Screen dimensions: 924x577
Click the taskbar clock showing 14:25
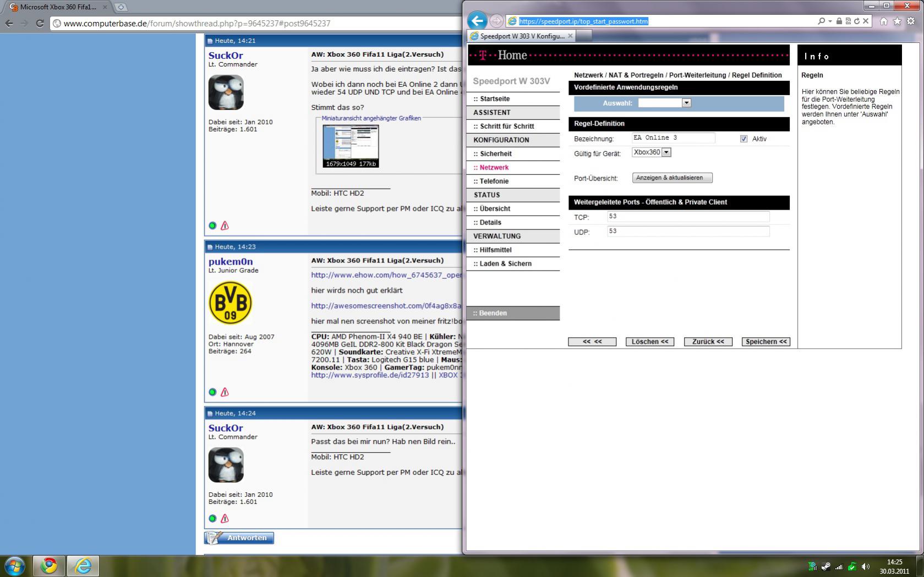point(894,567)
